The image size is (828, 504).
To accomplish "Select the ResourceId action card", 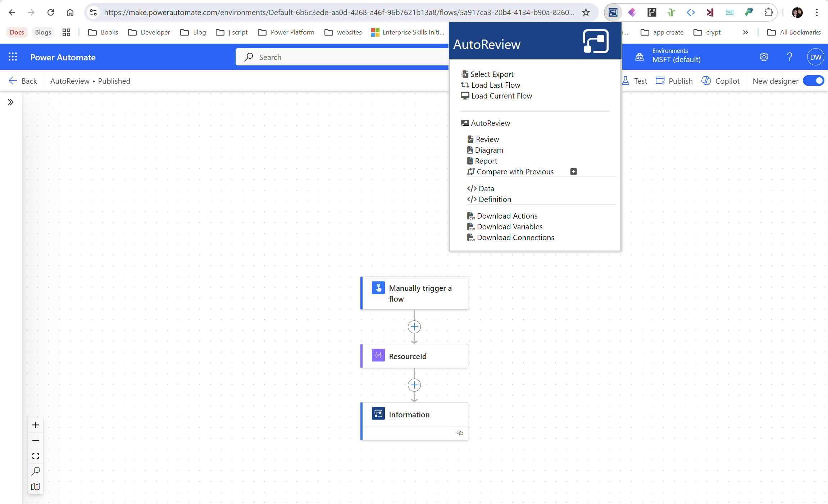I will pos(414,356).
